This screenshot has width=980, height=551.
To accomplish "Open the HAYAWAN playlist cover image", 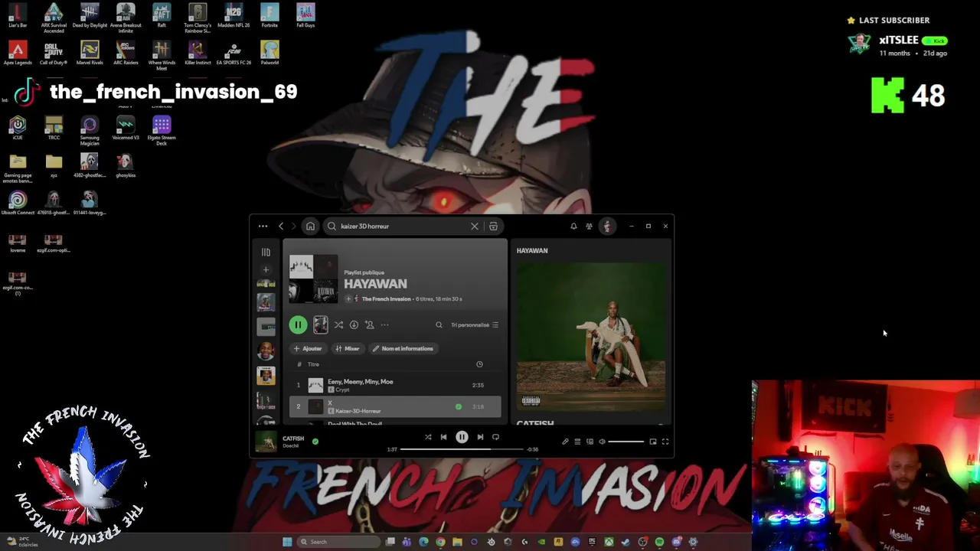I will click(313, 279).
